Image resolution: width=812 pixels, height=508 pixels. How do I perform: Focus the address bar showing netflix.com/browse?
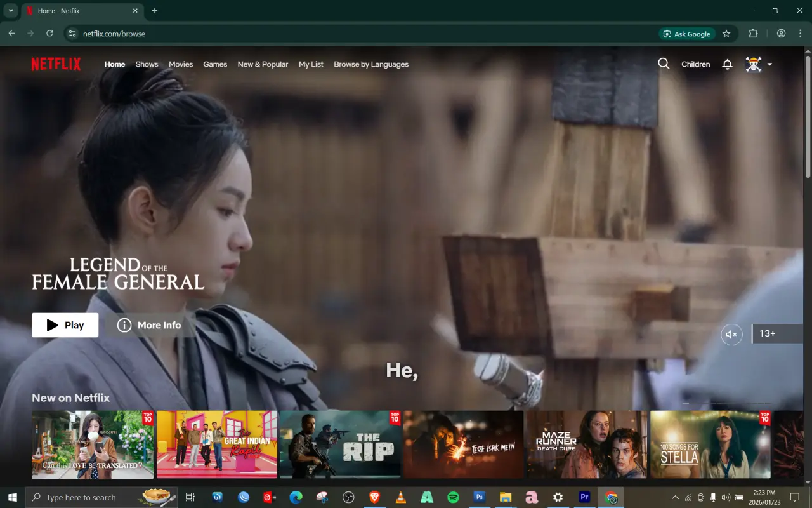(368, 34)
